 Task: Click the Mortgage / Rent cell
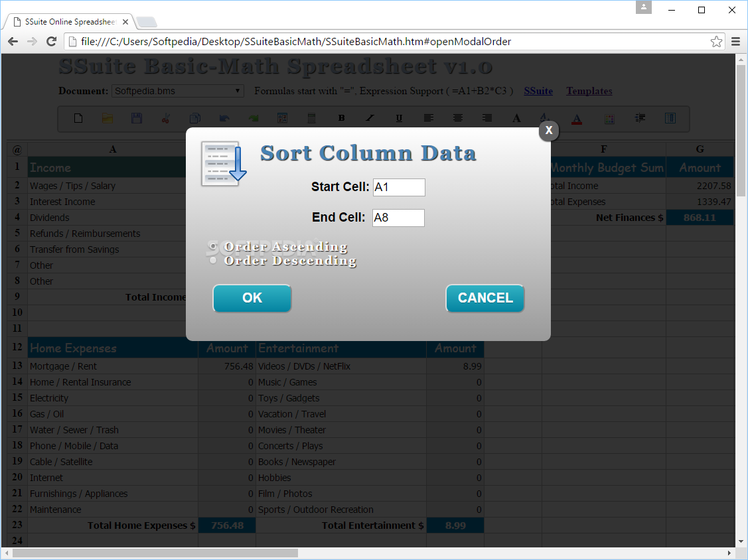(113, 366)
